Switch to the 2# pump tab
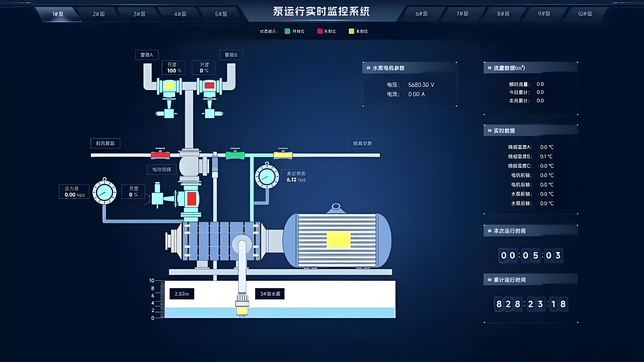Image resolution: width=644 pixels, height=362 pixels. pyautogui.click(x=99, y=14)
